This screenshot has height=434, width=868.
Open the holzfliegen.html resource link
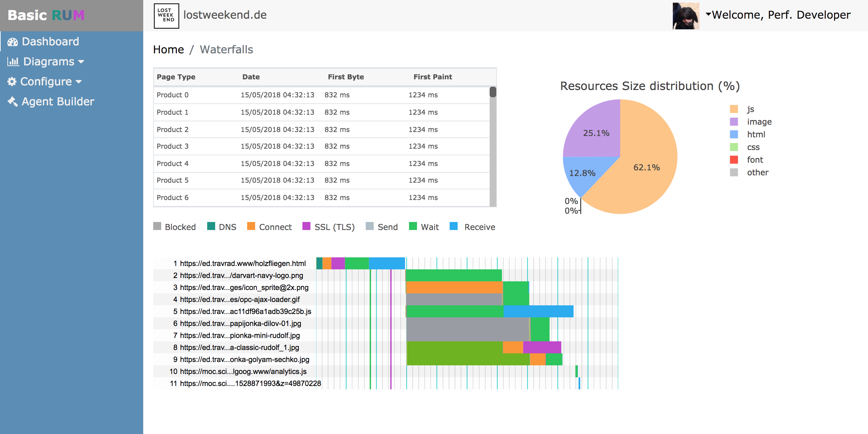242,264
